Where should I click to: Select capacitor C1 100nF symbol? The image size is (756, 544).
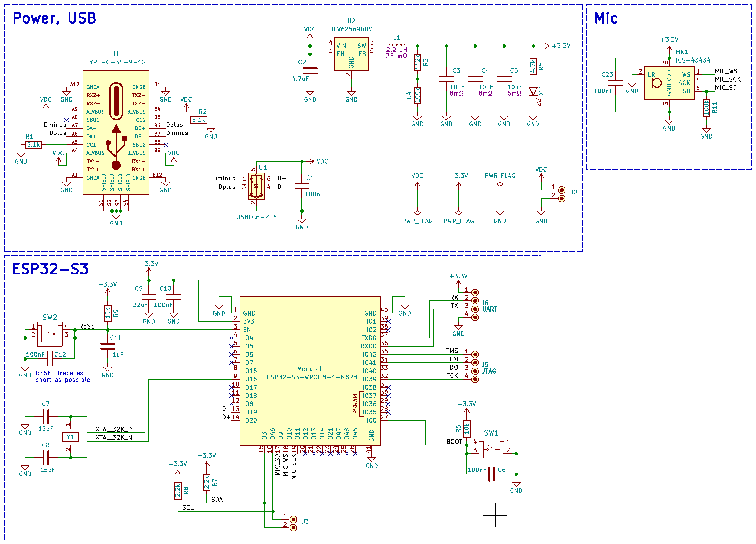tap(302, 186)
